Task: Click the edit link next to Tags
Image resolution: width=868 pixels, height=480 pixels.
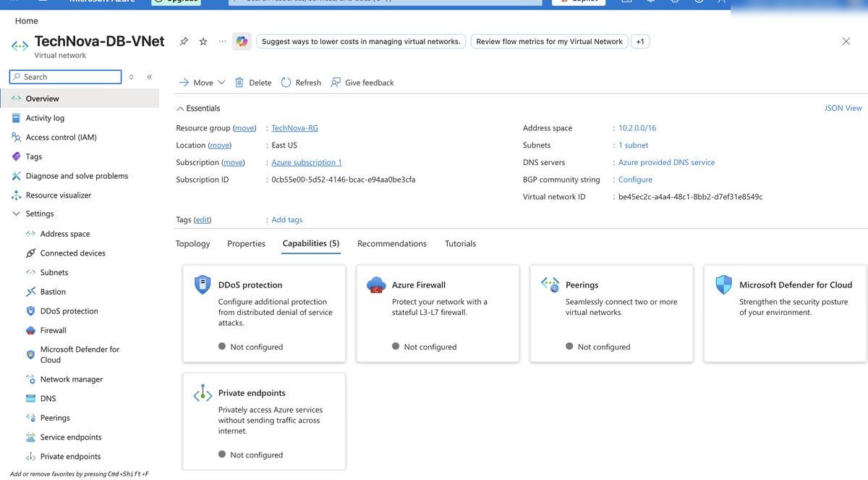Action: tap(203, 219)
